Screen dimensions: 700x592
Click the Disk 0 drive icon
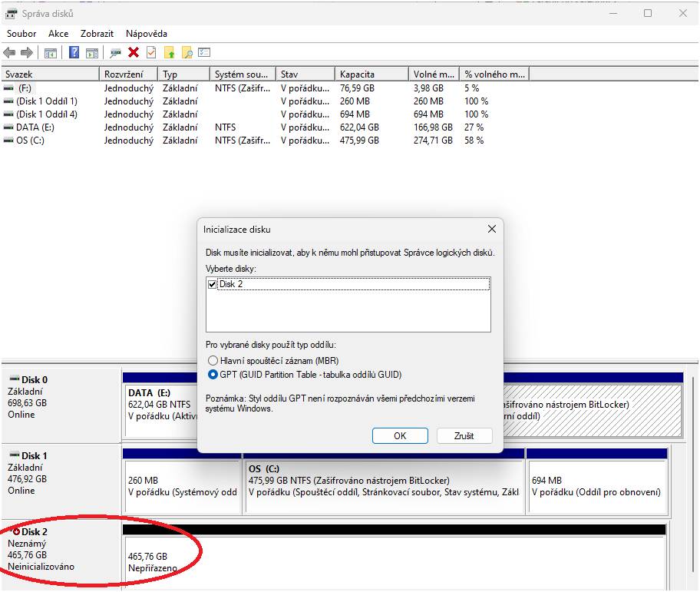coord(15,379)
